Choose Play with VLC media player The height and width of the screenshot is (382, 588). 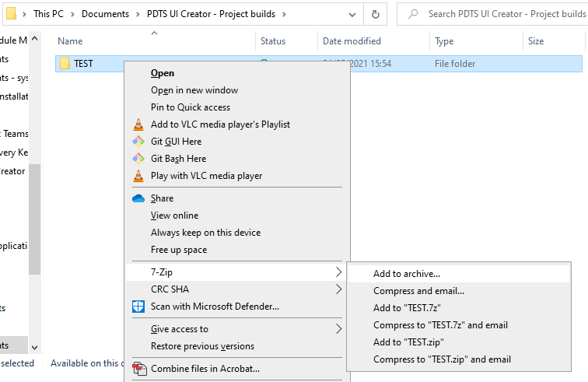click(x=207, y=176)
